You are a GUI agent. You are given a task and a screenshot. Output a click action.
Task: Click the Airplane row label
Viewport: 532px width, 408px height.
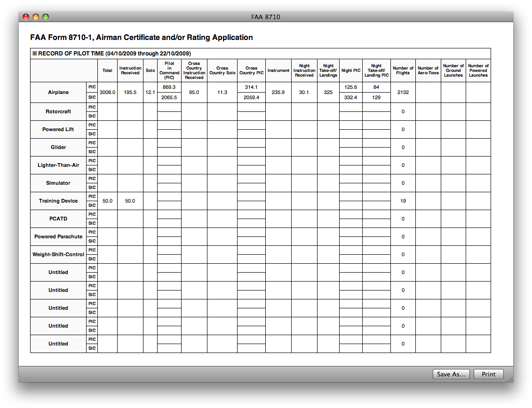click(58, 92)
